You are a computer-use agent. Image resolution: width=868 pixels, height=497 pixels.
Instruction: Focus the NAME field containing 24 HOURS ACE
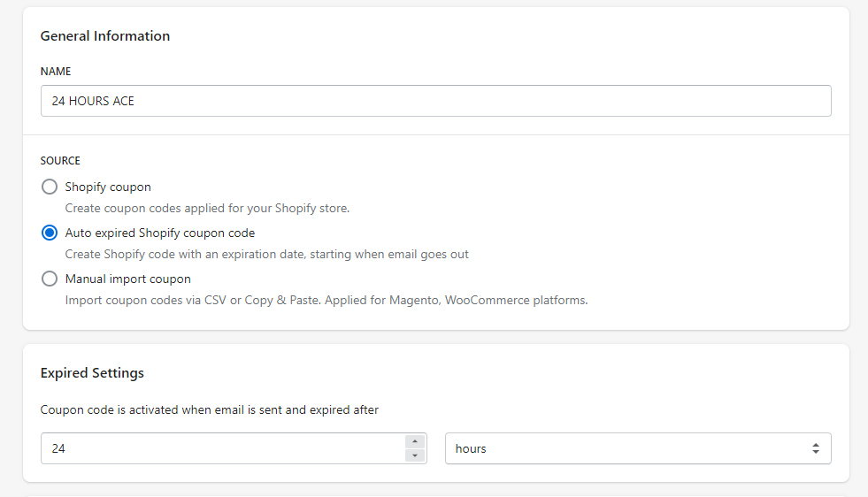coord(435,101)
